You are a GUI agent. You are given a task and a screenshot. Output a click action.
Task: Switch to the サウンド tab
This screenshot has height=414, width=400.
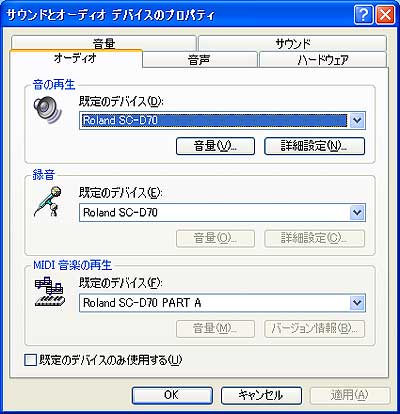293,43
